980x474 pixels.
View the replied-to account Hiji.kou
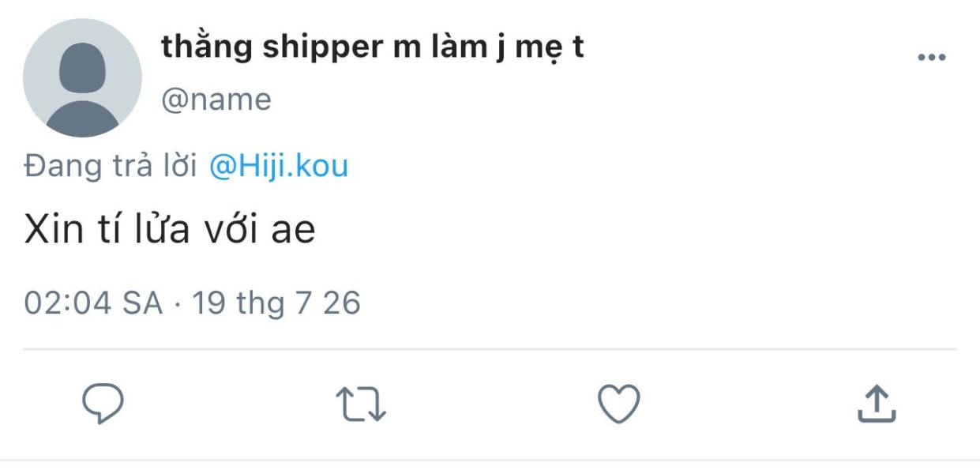click(277, 167)
